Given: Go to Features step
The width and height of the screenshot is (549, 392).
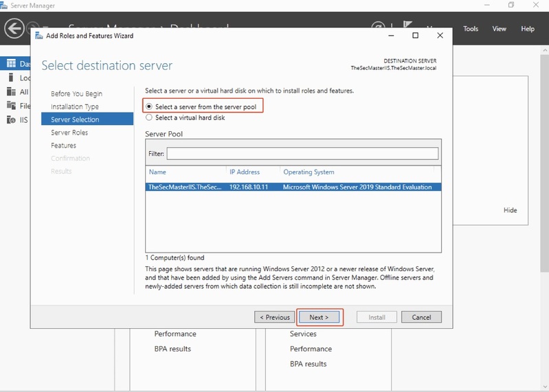Looking at the screenshot, I should click(63, 146).
